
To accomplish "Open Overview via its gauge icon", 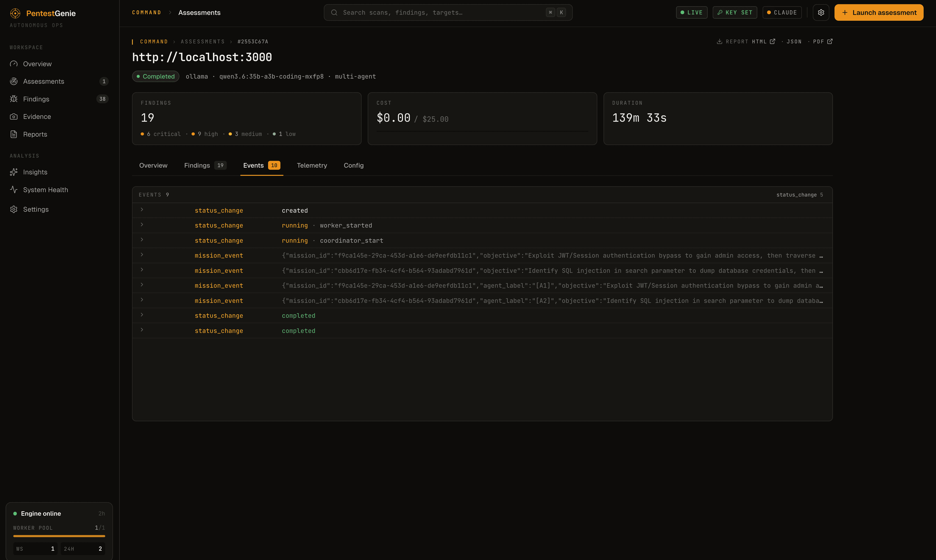I will 14,64.
